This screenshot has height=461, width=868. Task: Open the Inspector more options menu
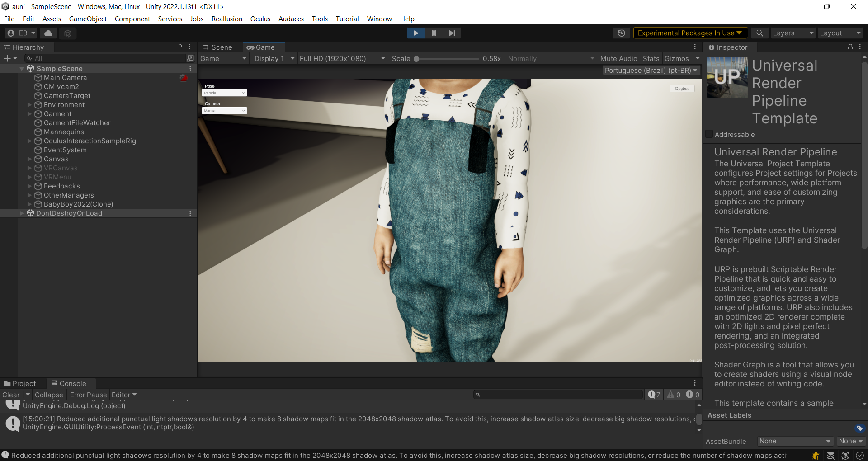click(860, 47)
